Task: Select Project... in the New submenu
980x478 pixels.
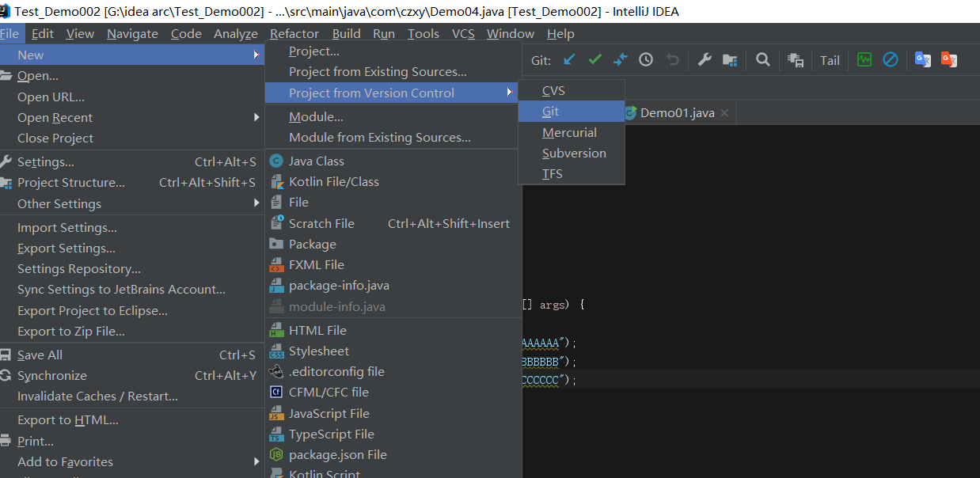Action: click(392, 51)
